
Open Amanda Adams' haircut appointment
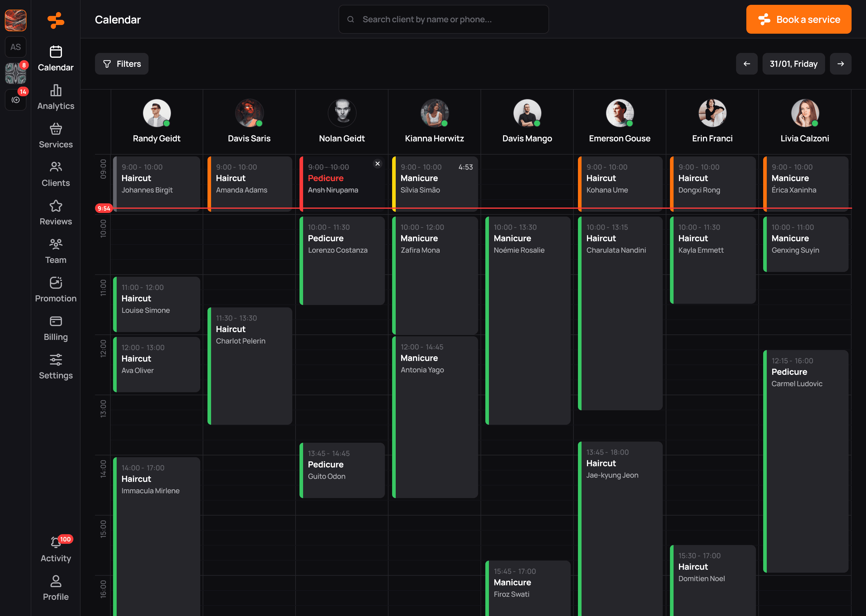pos(250,183)
